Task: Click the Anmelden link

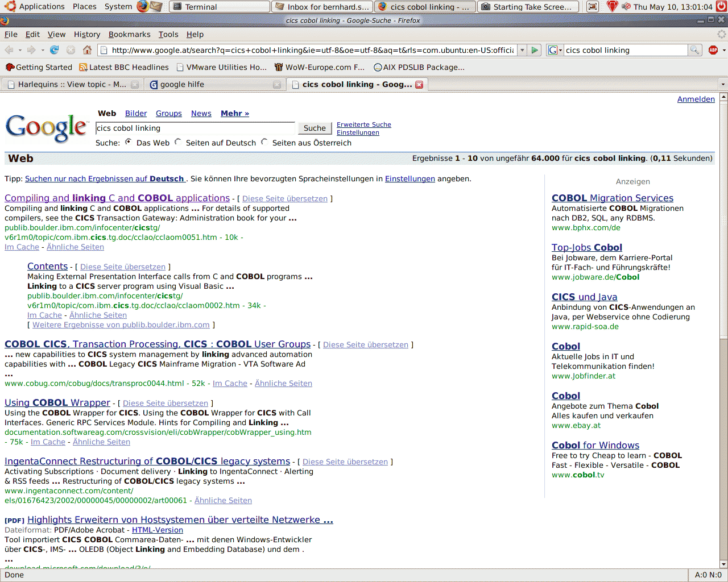Action: coord(696,99)
